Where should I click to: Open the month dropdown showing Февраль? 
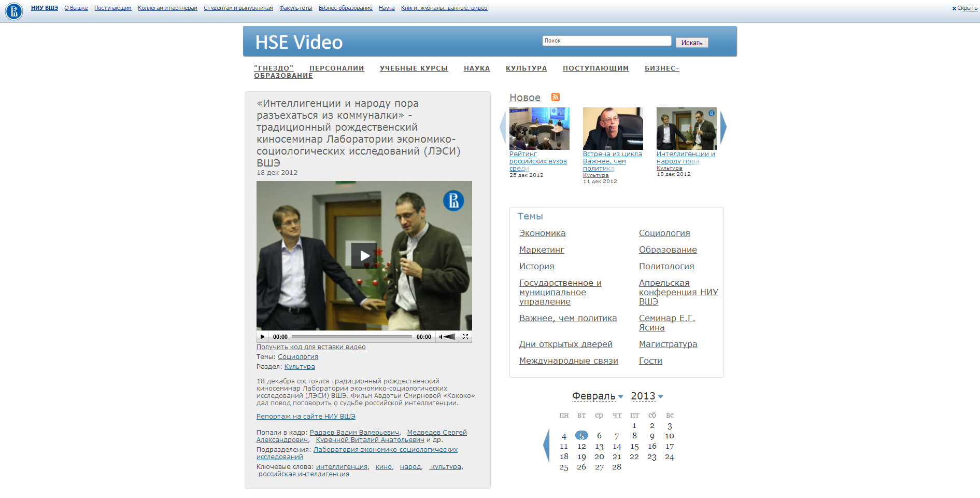tap(598, 396)
